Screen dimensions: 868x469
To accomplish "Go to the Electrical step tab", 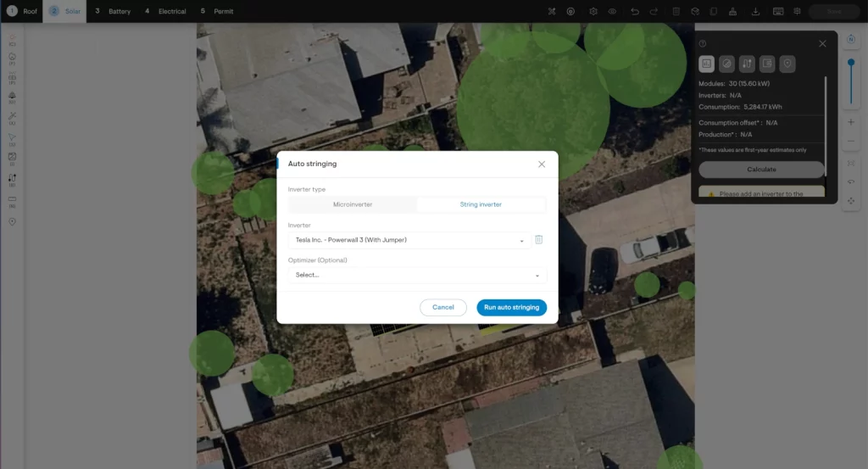I will coord(165,11).
